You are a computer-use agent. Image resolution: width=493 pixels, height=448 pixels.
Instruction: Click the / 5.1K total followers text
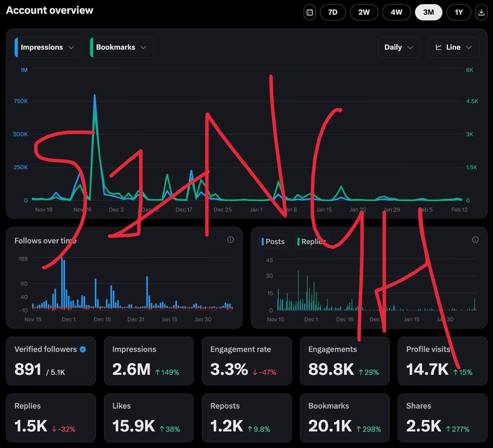tap(55, 372)
